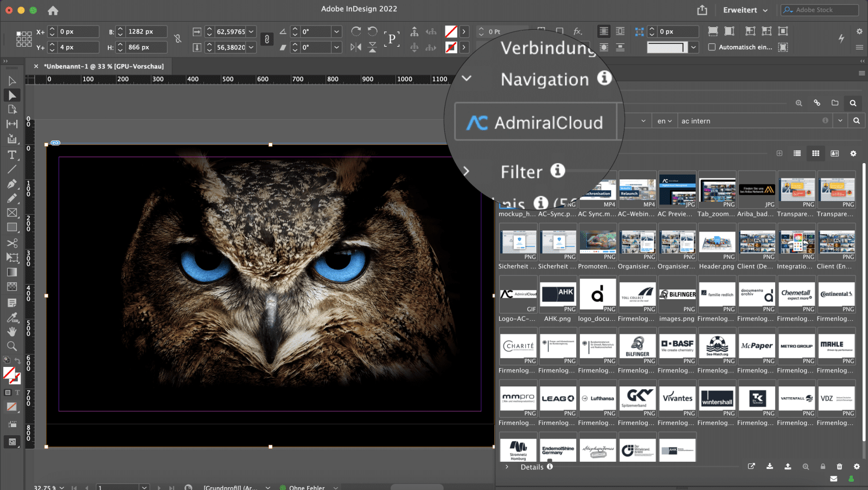Enable the Automatisch einpassen checkbox

click(x=712, y=47)
